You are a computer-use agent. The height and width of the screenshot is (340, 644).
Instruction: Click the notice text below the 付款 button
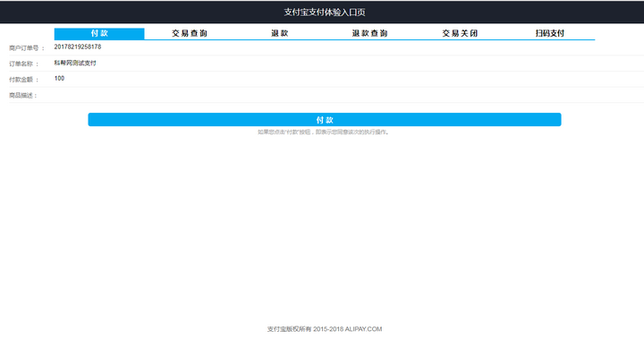point(323,132)
